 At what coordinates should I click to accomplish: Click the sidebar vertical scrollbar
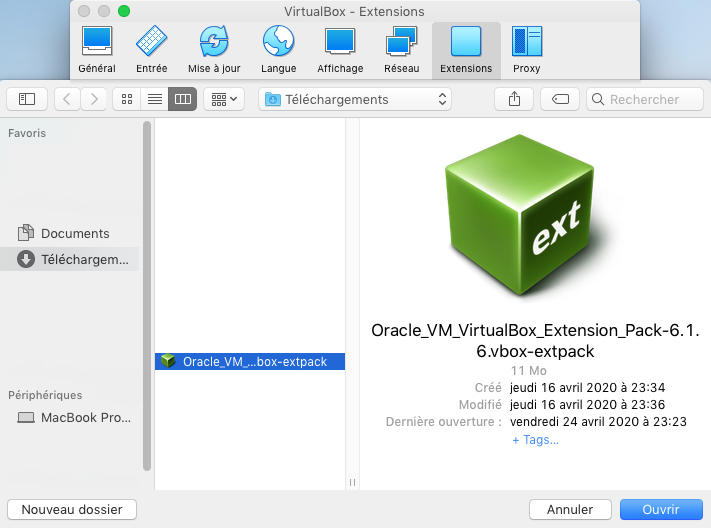(146, 296)
